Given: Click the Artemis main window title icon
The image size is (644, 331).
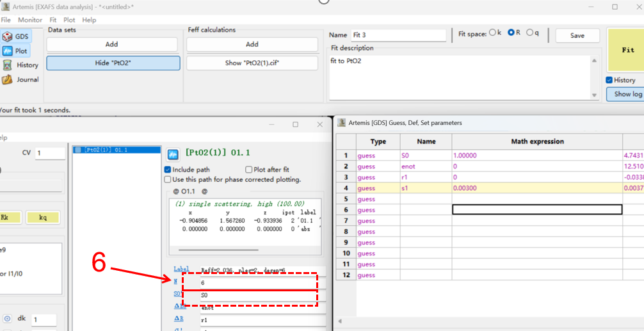Looking at the screenshot, I should [x=5, y=6].
